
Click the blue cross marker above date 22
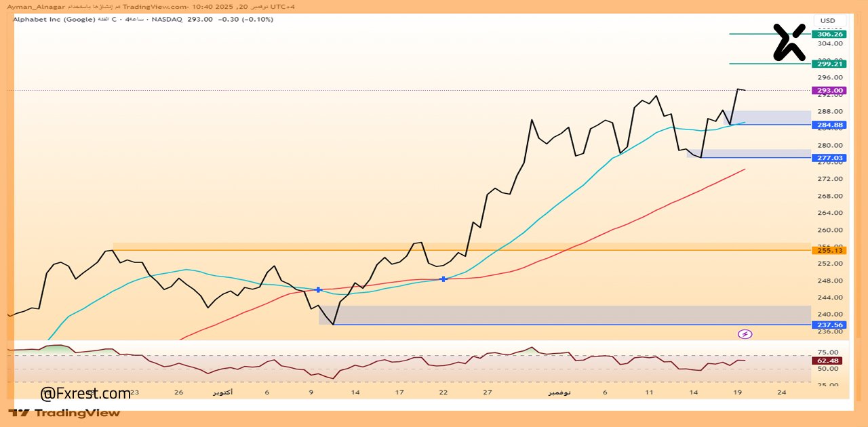pyautogui.click(x=443, y=279)
